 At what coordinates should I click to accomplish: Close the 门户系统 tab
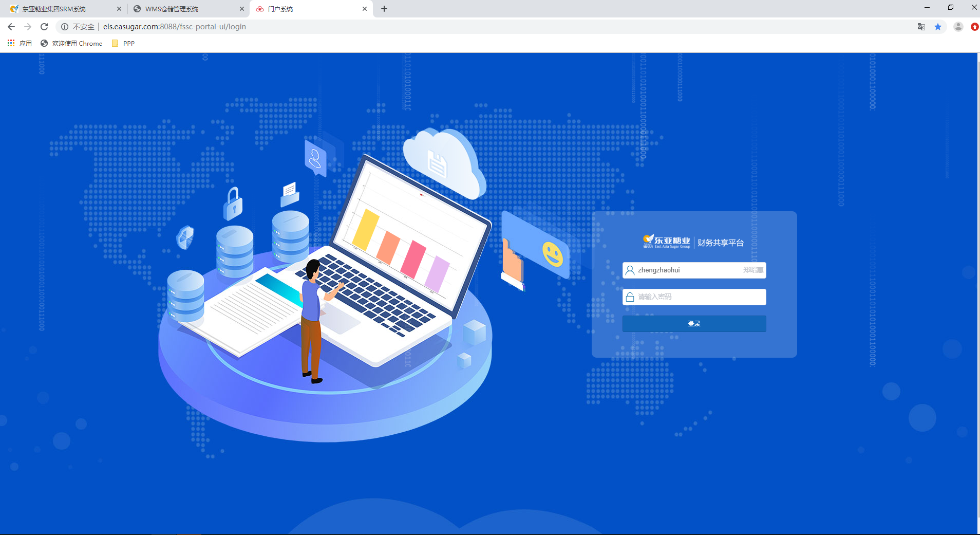tap(365, 9)
